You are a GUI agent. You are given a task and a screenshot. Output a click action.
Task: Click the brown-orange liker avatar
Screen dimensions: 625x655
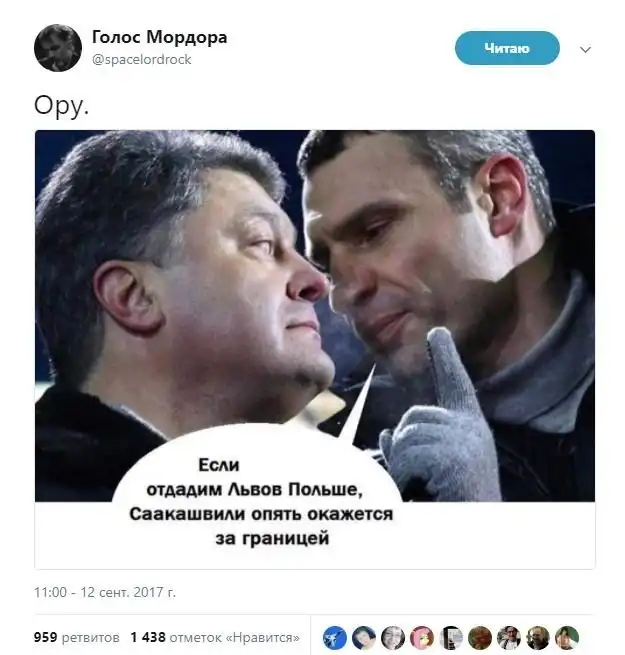[480, 637]
